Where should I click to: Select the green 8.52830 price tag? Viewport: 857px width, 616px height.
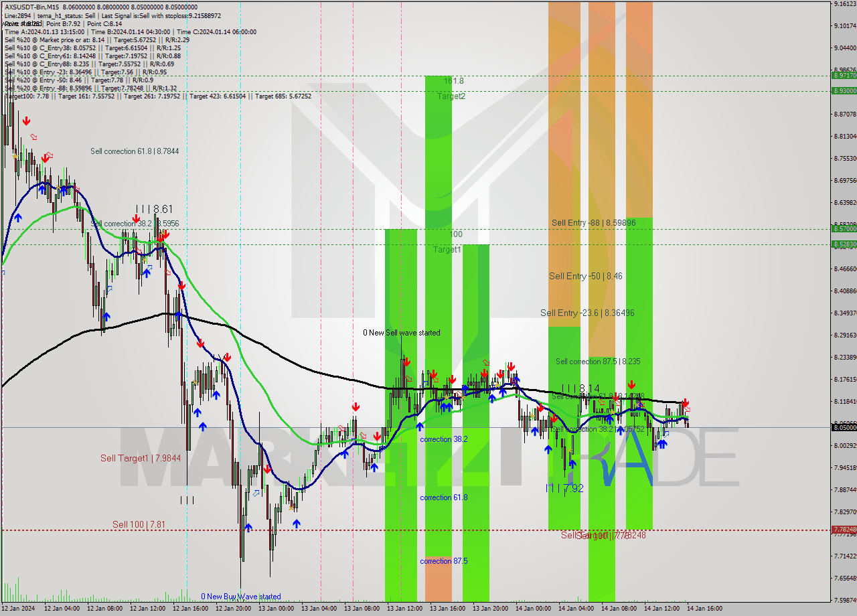click(x=844, y=244)
